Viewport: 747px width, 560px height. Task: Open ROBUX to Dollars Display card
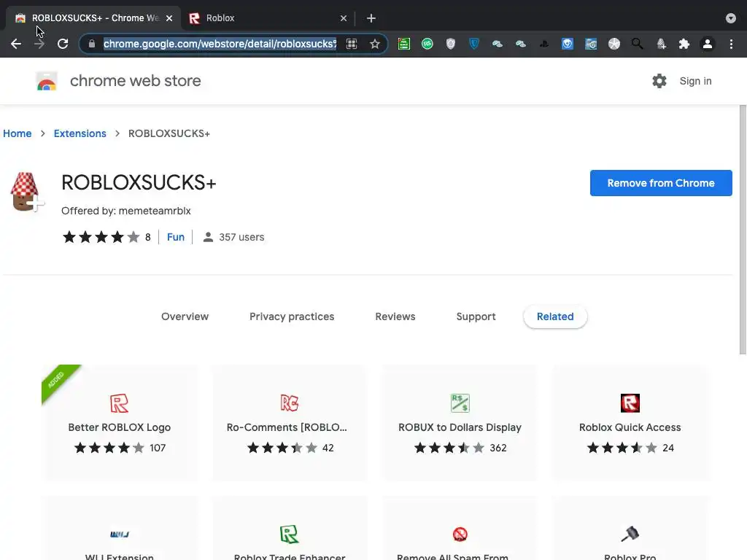(x=460, y=423)
